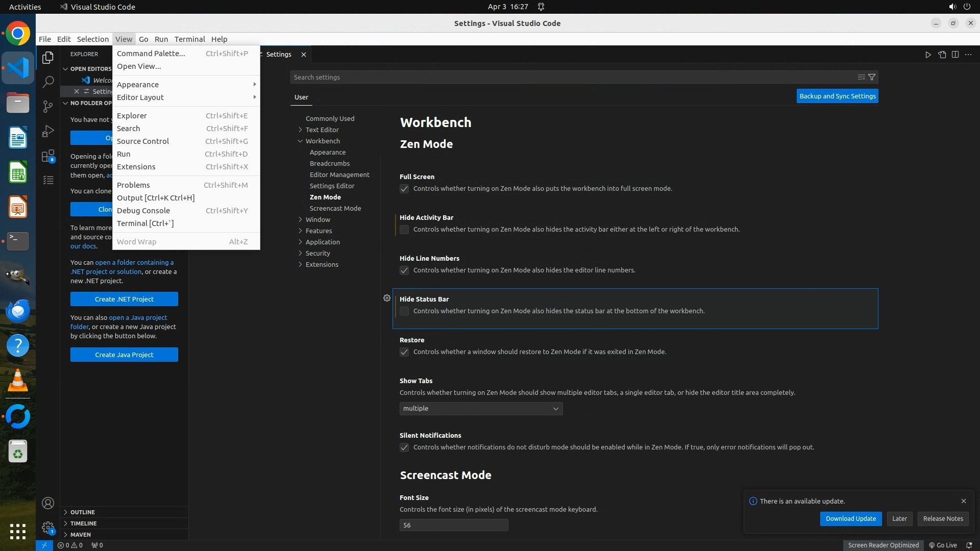The height and width of the screenshot is (551, 980).
Task: Click the filter icon in settings search
Action: click(872, 77)
